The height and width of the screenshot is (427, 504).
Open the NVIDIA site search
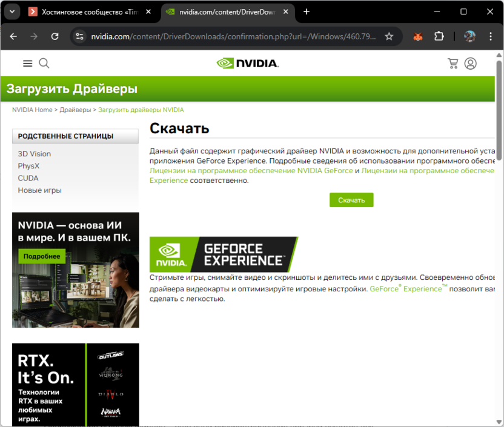44,64
